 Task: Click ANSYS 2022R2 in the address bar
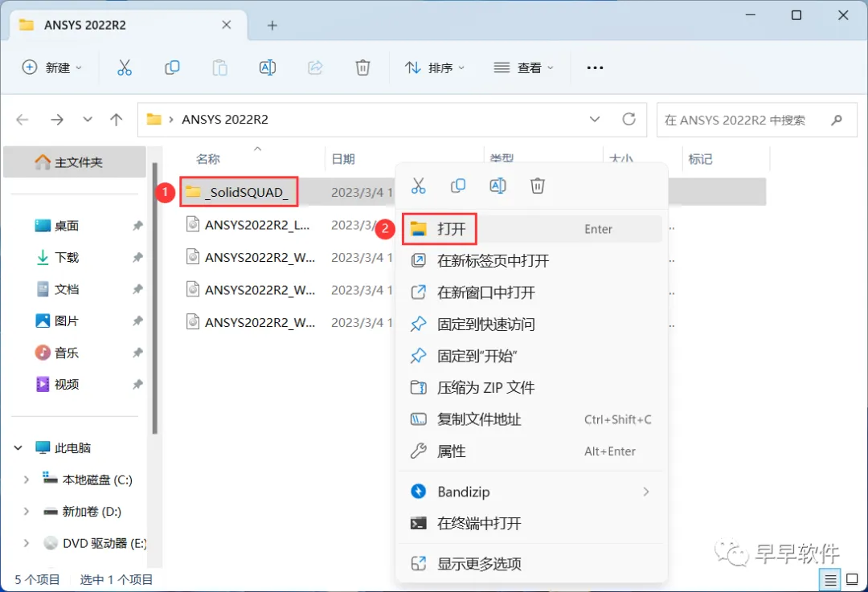[225, 120]
